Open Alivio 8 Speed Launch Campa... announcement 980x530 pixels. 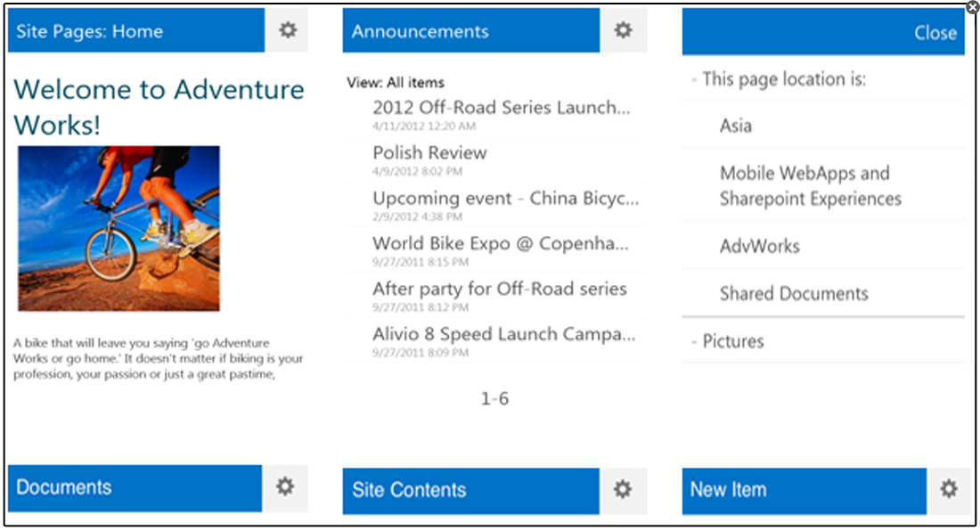pyautogui.click(x=503, y=334)
